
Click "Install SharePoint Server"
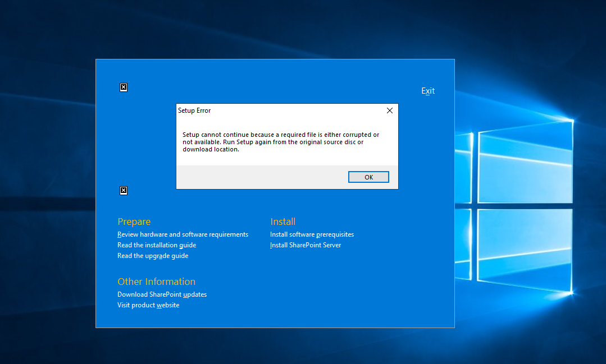305,245
